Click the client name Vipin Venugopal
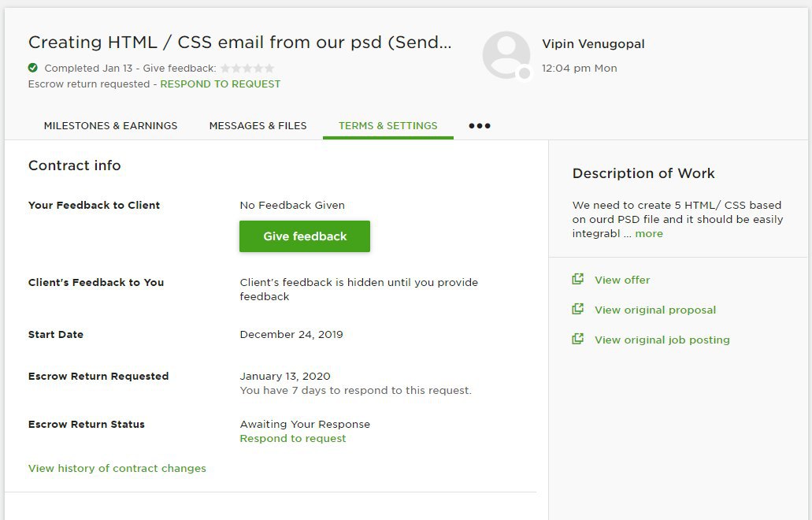The width and height of the screenshot is (812, 520). (593, 44)
